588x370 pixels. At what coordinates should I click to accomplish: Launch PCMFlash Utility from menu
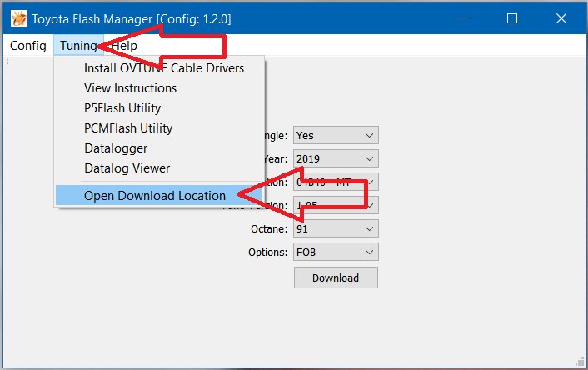(x=160, y=128)
